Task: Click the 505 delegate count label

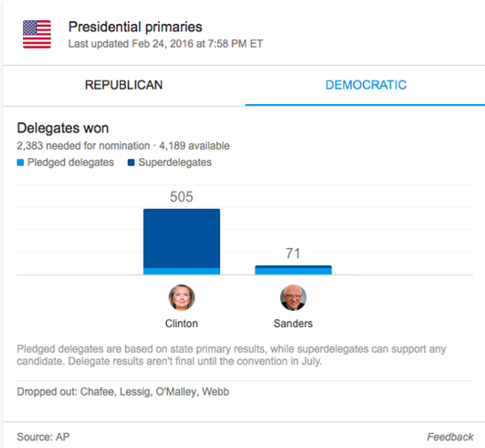Action: 182,197
